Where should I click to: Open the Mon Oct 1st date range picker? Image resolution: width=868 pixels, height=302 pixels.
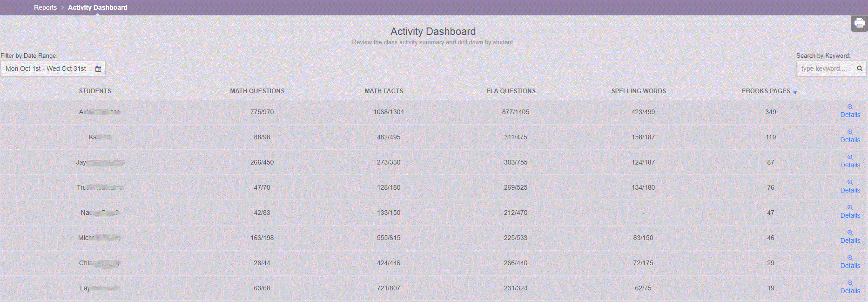point(46,69)
